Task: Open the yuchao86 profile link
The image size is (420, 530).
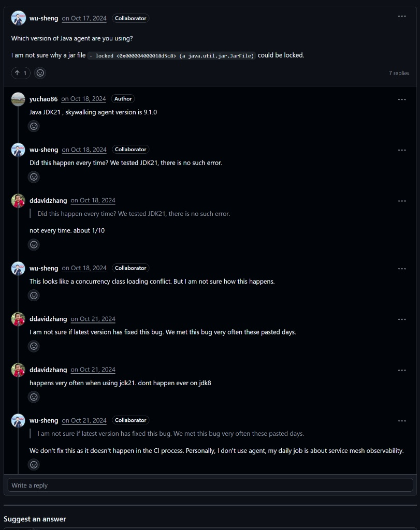Action: pyautogui.click(x=44, y=99)
